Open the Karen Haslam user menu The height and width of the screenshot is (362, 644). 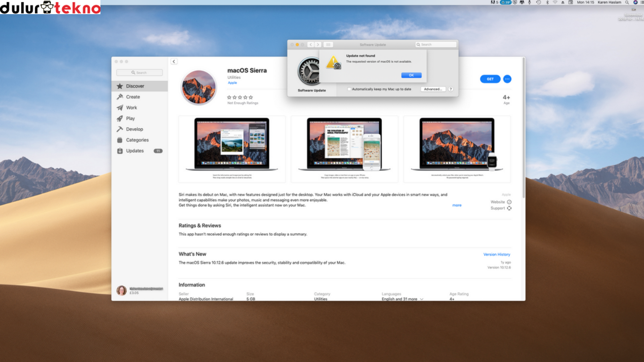[610, 2]
